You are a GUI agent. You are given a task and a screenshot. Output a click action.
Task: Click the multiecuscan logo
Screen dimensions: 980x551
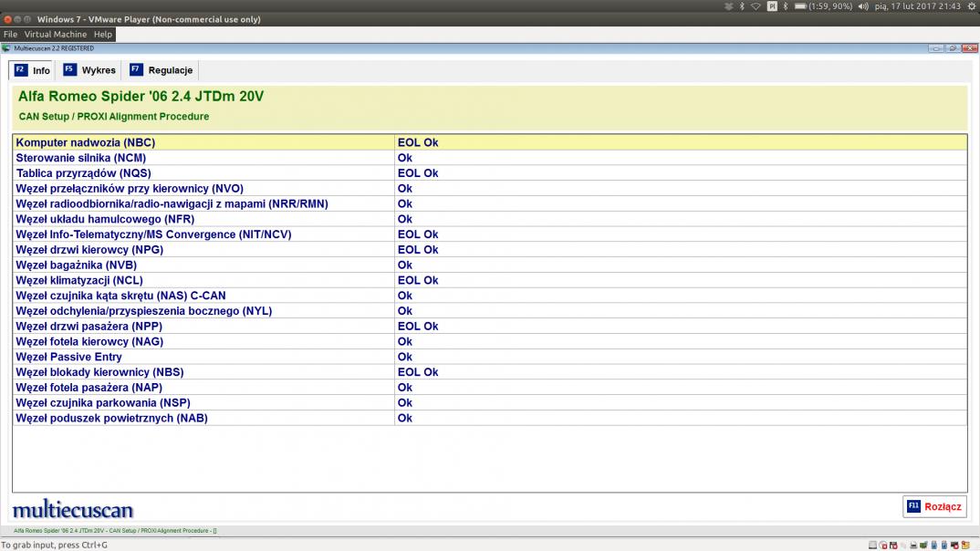tap(72, 509)
